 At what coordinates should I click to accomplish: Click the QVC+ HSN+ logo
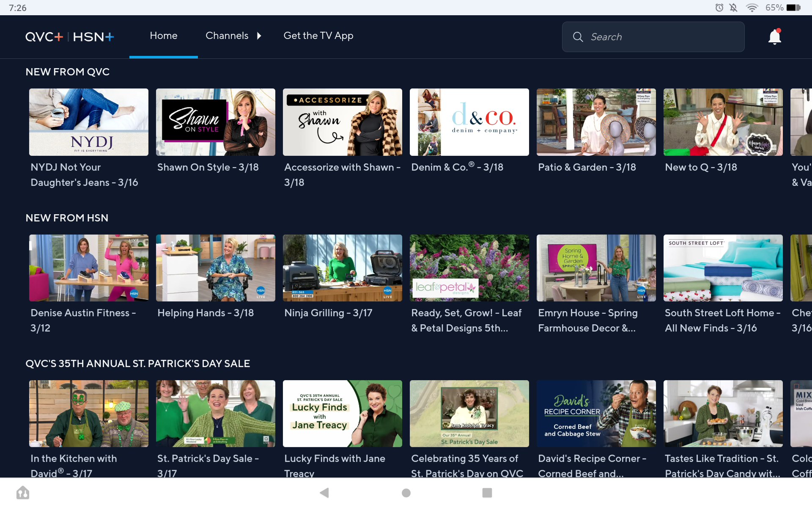click(x=69, y=37)
